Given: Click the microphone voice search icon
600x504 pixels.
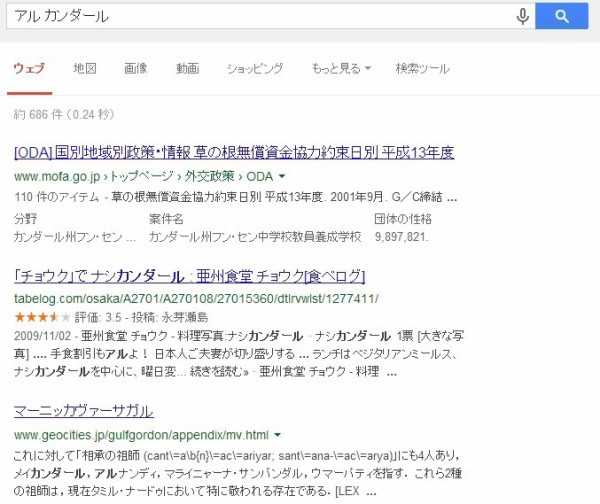Looking at the screenshot, I should pos(522,16).
